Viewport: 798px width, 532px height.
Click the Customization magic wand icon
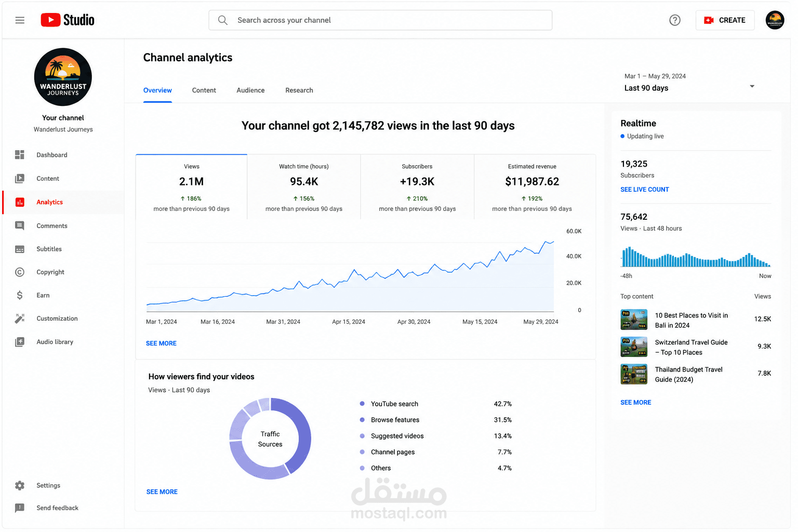[20, 318]
